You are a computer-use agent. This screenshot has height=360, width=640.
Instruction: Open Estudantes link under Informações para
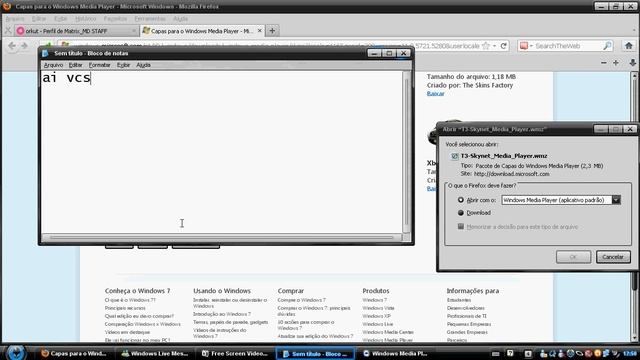[459, 300]
